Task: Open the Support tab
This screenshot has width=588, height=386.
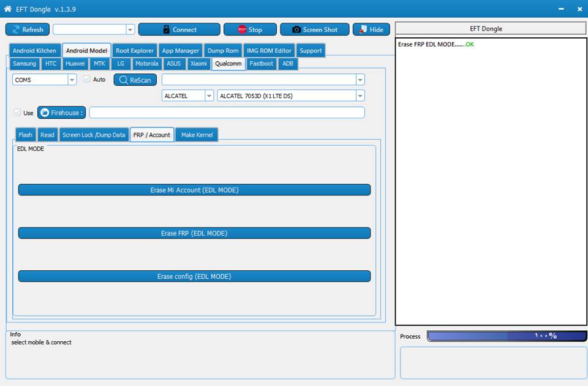Action: click(x=311, y=50)
